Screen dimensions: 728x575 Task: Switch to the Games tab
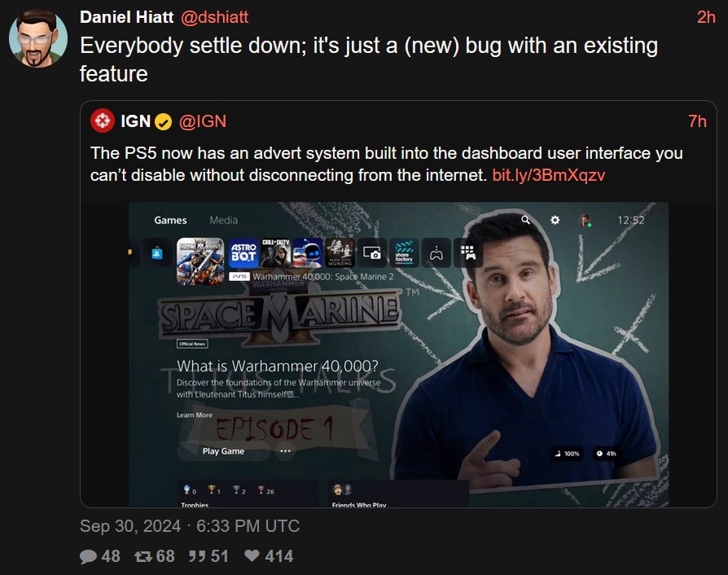tap(170, 220)
